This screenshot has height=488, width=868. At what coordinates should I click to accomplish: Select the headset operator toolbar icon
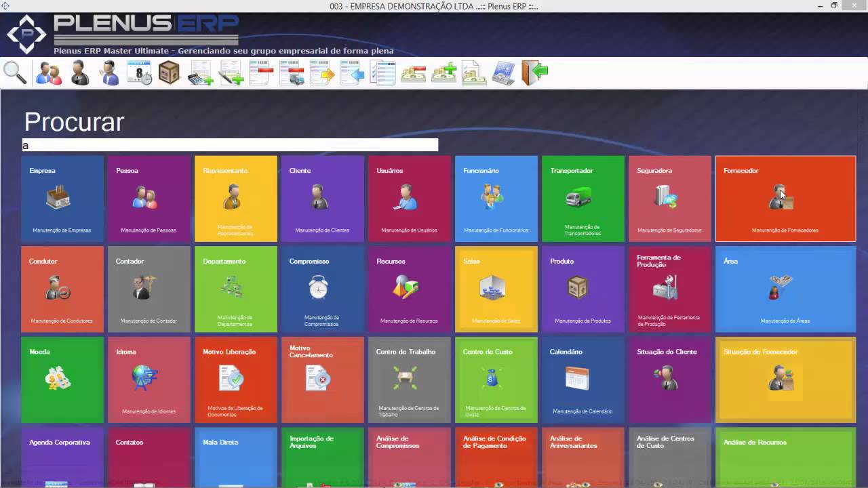coord(109,73)
